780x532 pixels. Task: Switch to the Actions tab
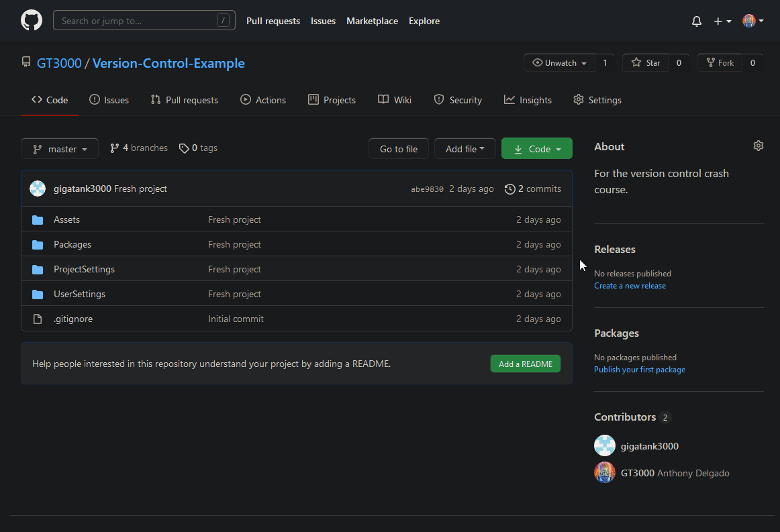263,100
